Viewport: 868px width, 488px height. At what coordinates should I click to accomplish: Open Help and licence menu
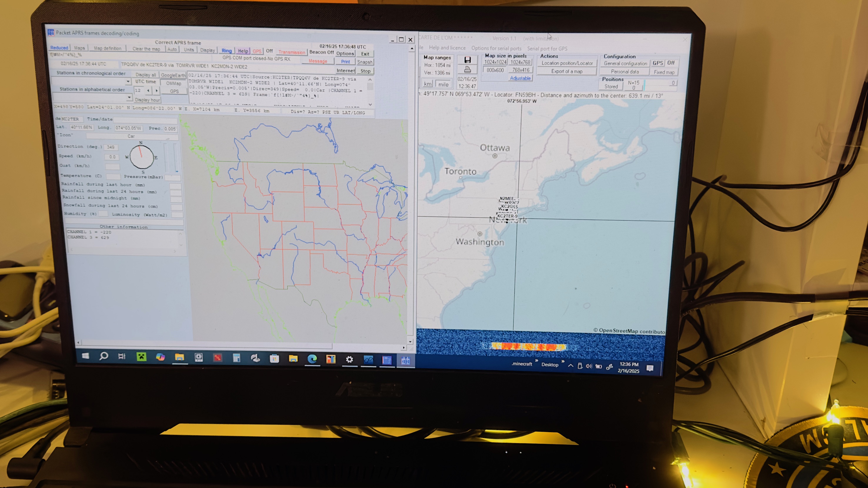pyautogui.click(x=447, y=48)
